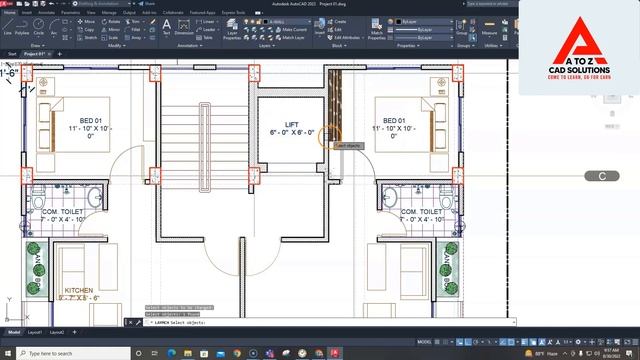640x360 pixels.
Task: Click the Rotate tool
Action: pos(111,22)
